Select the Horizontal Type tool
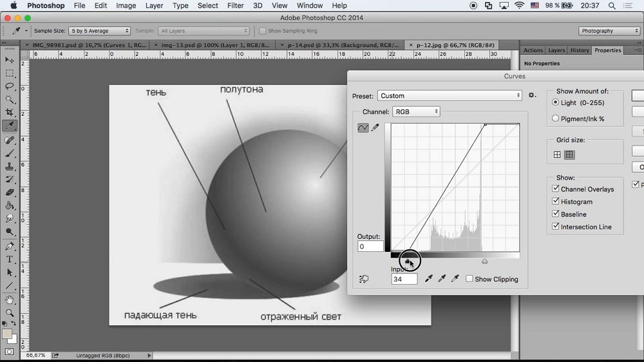This screenshot has width=644, height=362. [x=10, y=260]
